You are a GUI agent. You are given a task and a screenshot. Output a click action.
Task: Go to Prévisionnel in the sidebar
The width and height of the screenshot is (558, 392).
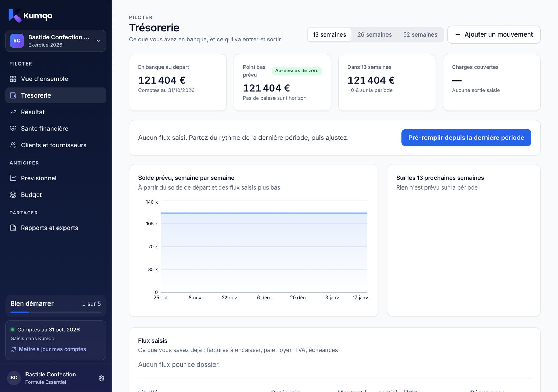pyautogui.click(x=56, y=178)
